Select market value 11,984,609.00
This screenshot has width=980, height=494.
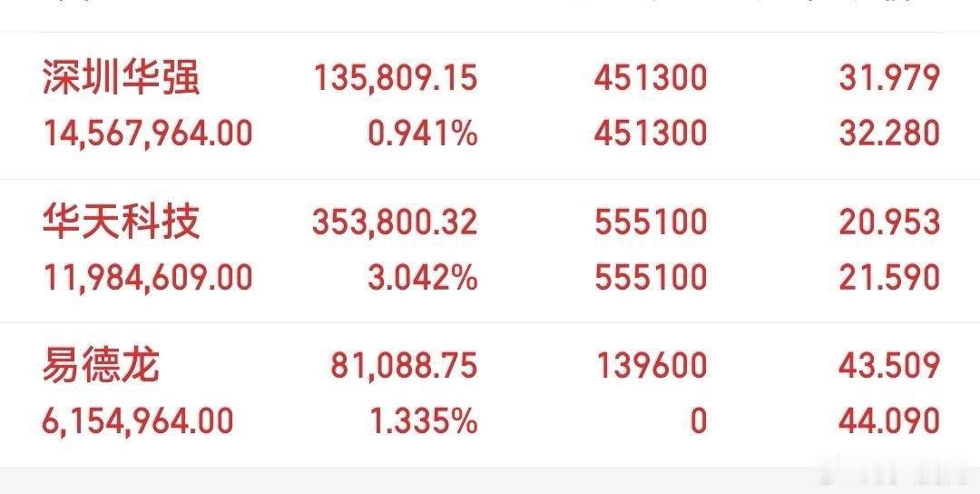pyautogui.click(x=148, y=277)
